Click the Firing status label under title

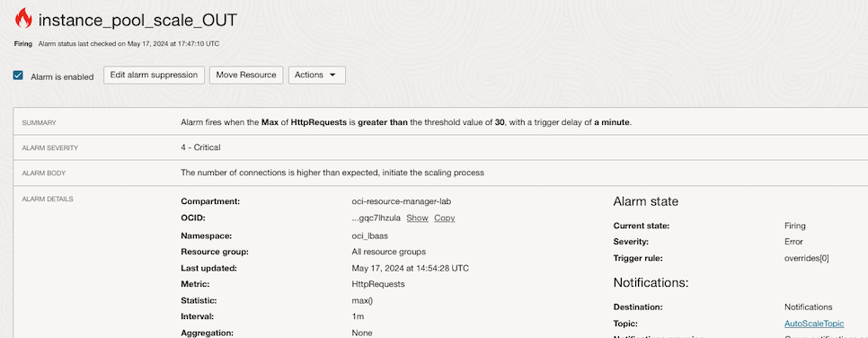click(22, 44)
